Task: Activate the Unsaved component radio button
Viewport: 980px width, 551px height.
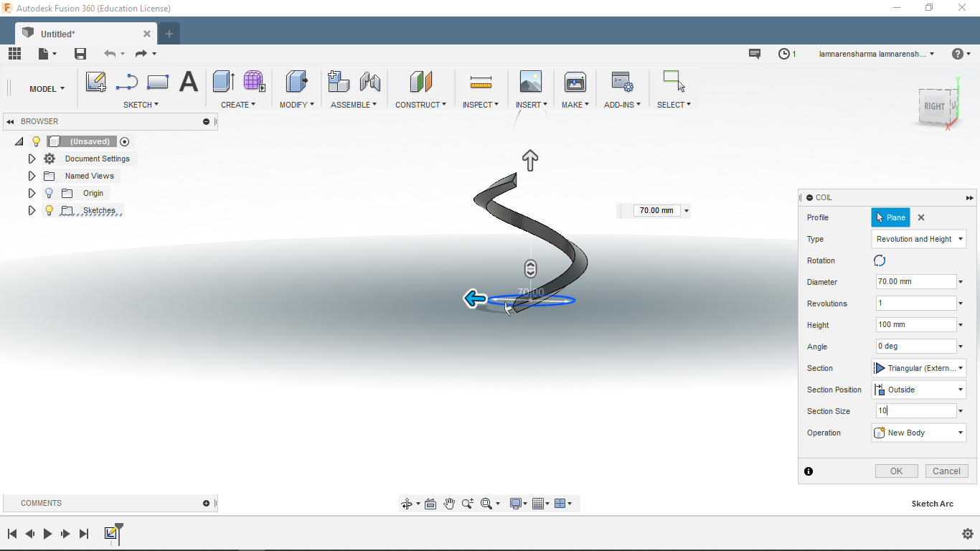Action: pyautogui.click(x=125, y=141)
